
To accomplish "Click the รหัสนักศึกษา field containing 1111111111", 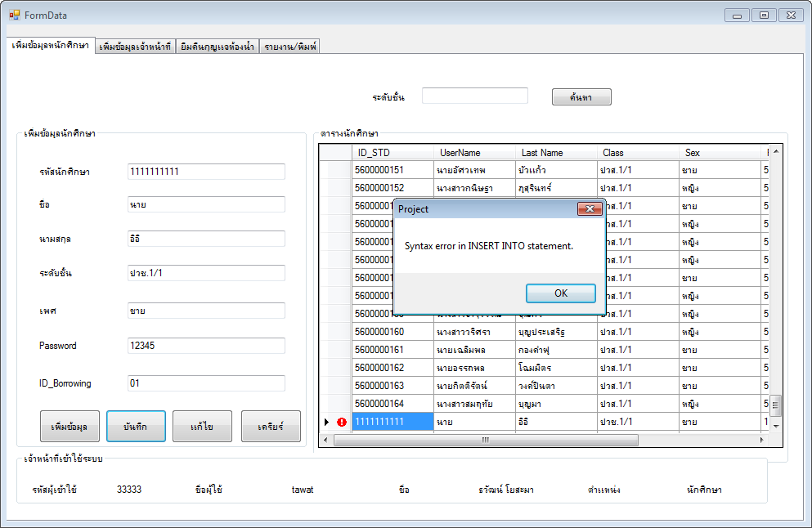I will 206,172.
